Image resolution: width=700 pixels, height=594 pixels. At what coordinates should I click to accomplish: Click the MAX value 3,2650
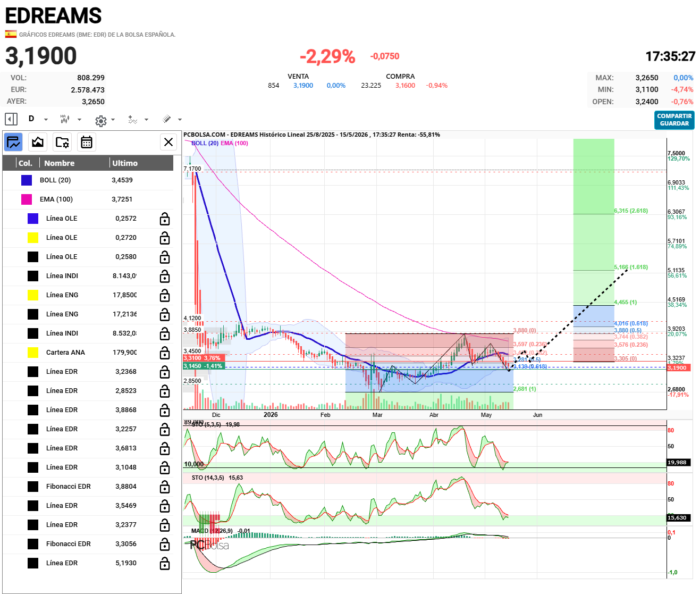pos(647,78)
